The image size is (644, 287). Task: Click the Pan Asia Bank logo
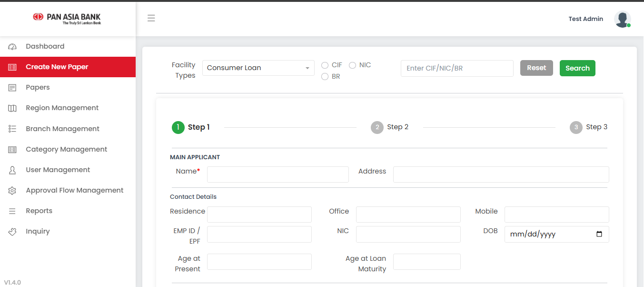pyautogui.click(x=67, y=19)
